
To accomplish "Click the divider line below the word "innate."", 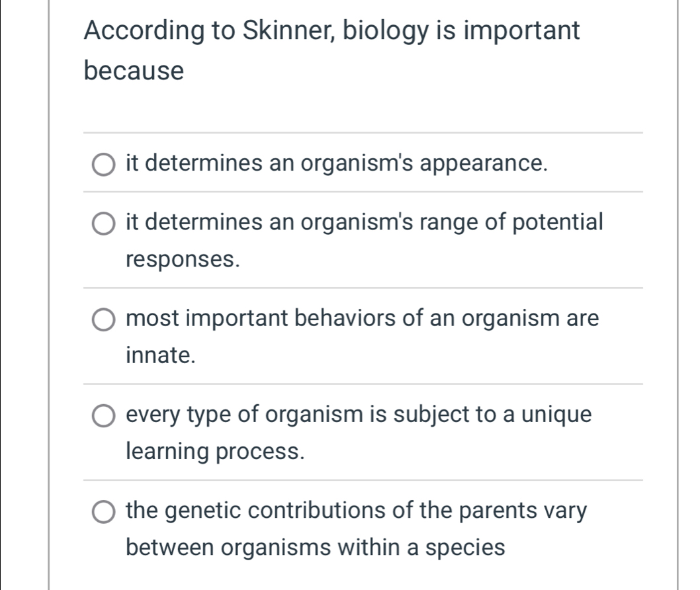I will click(x=363, y=384).
